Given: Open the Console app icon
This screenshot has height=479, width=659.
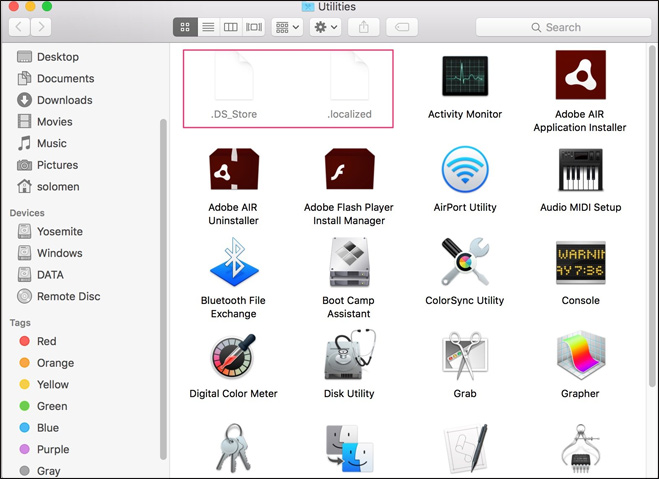Looking at the screenshot, I should pos(580,263).
